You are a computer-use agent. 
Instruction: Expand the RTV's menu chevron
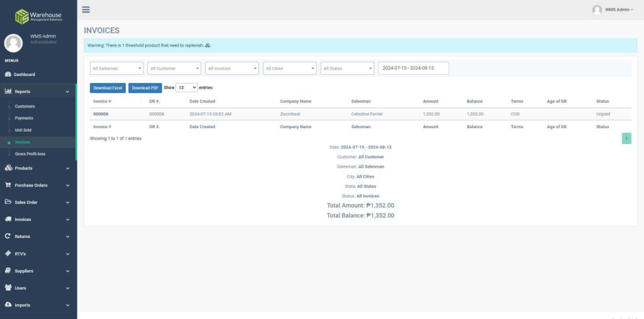coord(67,254)
